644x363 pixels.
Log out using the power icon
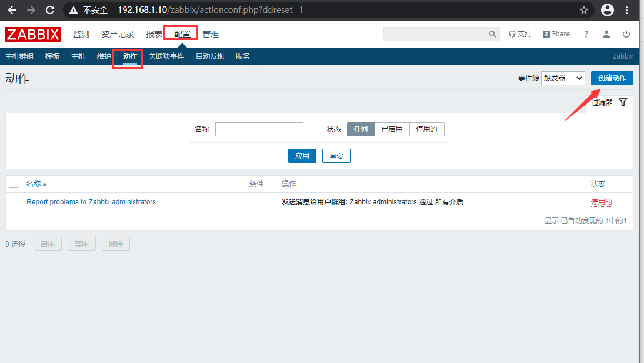626,34
